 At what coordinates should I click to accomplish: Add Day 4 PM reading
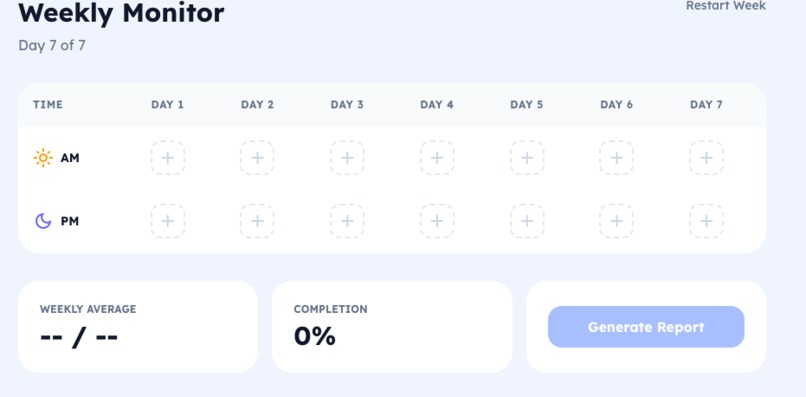[x=437, y=221]
